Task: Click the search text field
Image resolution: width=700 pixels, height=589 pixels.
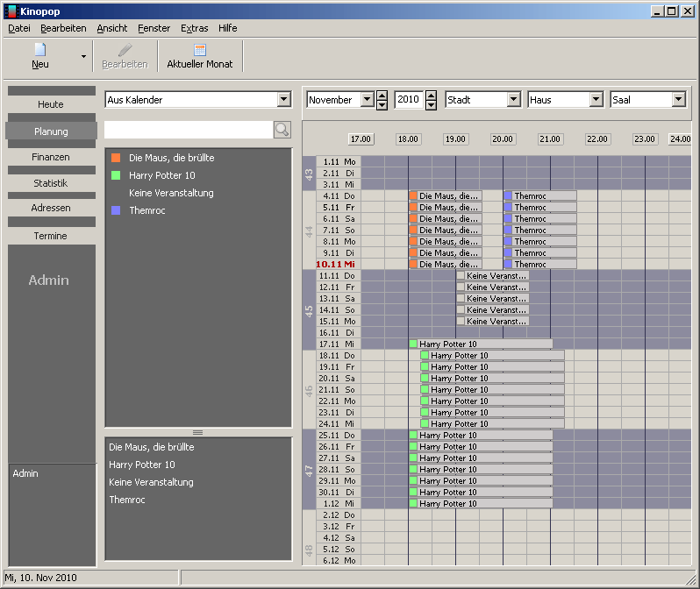Action: [x=188, y=130]
